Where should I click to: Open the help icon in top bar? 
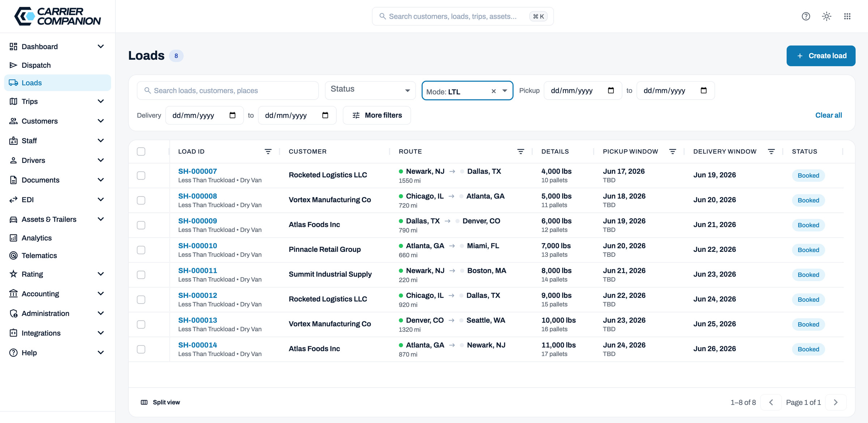coord(806,16)
